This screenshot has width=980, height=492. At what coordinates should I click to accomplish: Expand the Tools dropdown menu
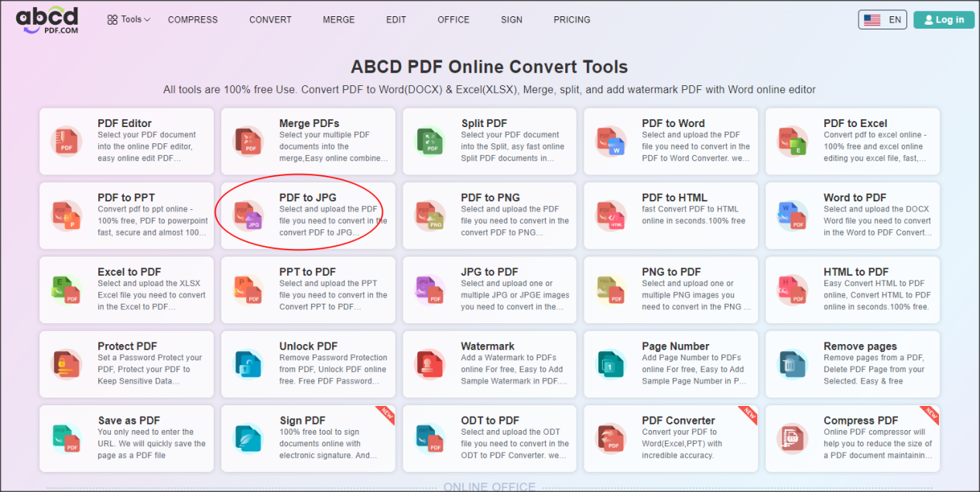128,19
